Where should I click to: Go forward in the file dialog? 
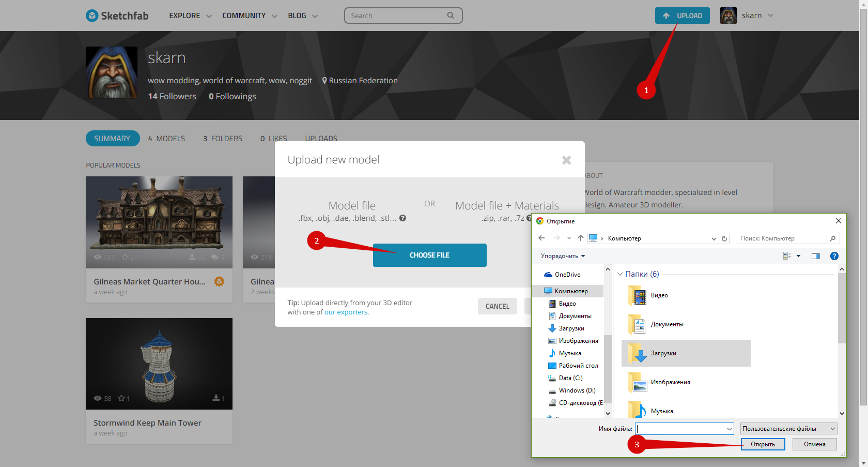coord(556,238)
